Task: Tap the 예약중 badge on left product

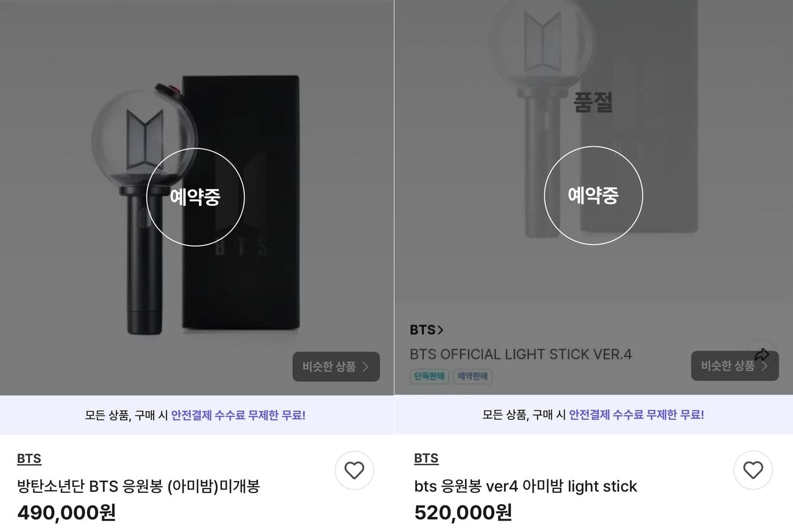Action: pyautogui.click(x=195, y=197)
